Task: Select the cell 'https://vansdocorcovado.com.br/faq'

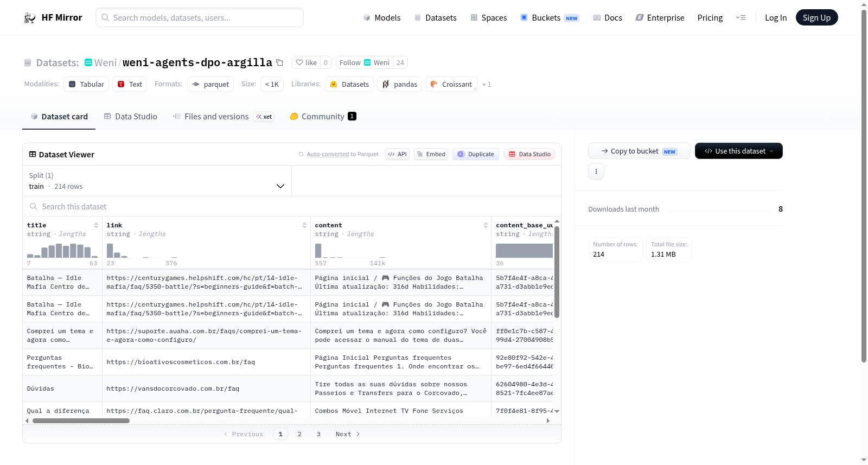Action: tap(206, 388)
